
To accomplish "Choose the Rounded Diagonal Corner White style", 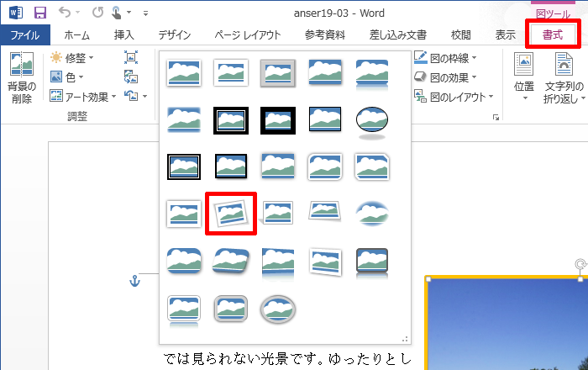I will click(x=325, y=166).
